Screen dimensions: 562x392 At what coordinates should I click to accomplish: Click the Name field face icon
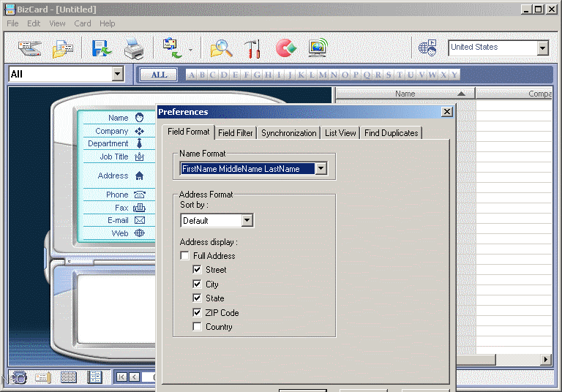click(140, 118)
